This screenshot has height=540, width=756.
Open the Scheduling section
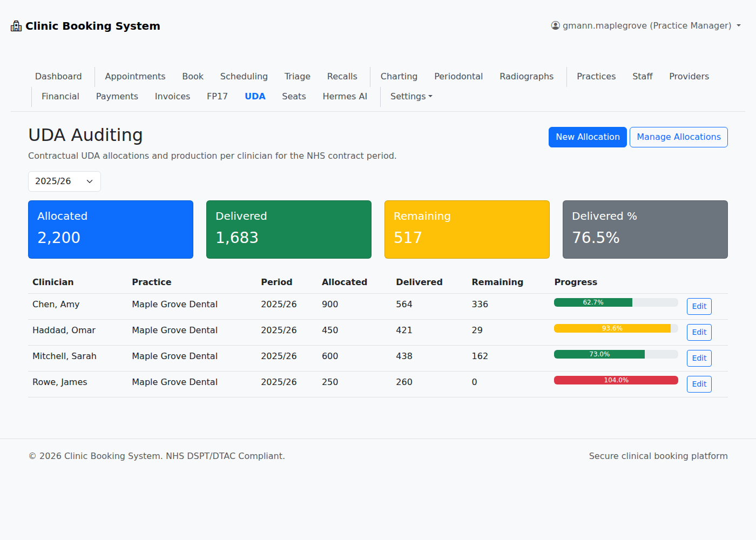click(244, 76)
